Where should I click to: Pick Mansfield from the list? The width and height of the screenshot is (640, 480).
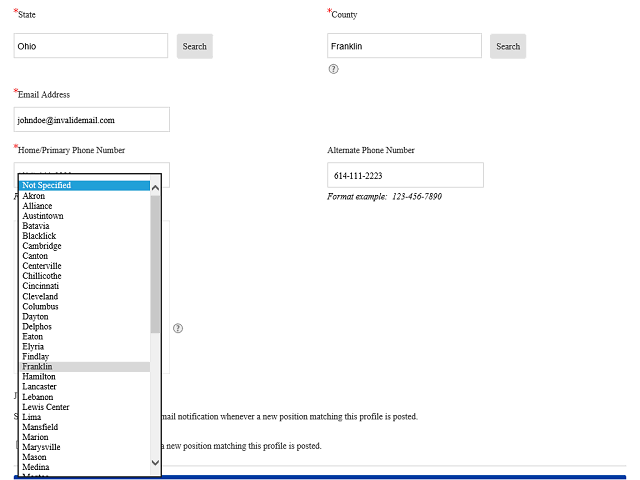point(85,427)
